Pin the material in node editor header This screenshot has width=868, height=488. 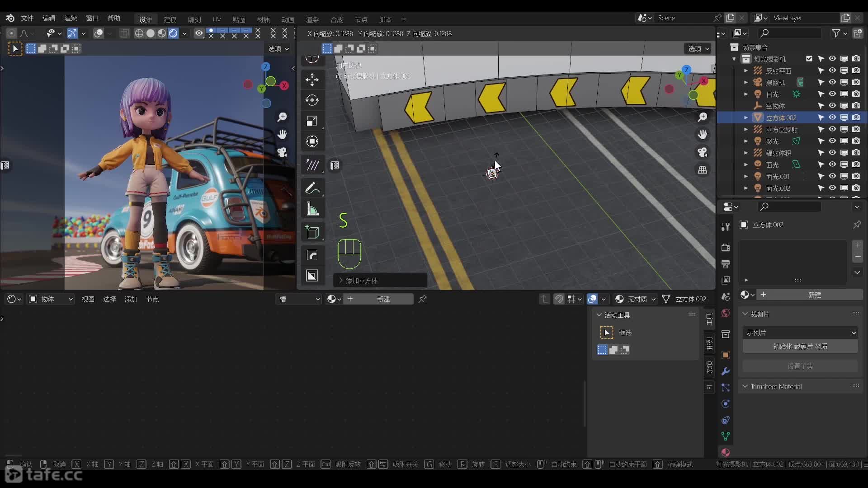tap(422, 299)
